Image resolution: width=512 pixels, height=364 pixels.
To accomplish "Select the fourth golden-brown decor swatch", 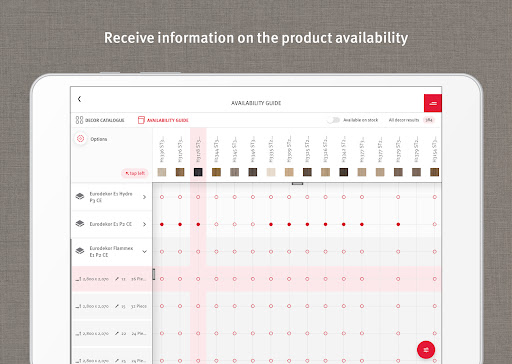I will [x=216, y=172].
